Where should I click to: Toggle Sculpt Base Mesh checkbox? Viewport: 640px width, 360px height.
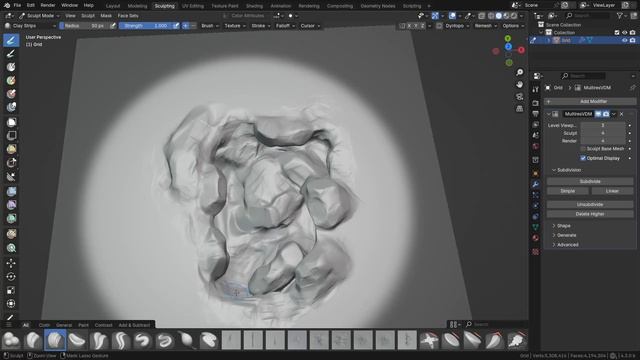point(583,149)
